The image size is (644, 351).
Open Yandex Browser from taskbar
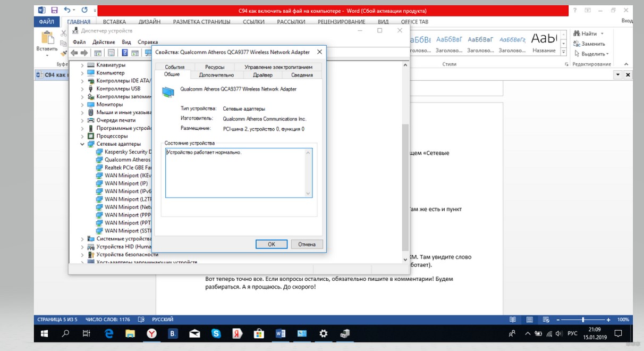pos(152,334)
